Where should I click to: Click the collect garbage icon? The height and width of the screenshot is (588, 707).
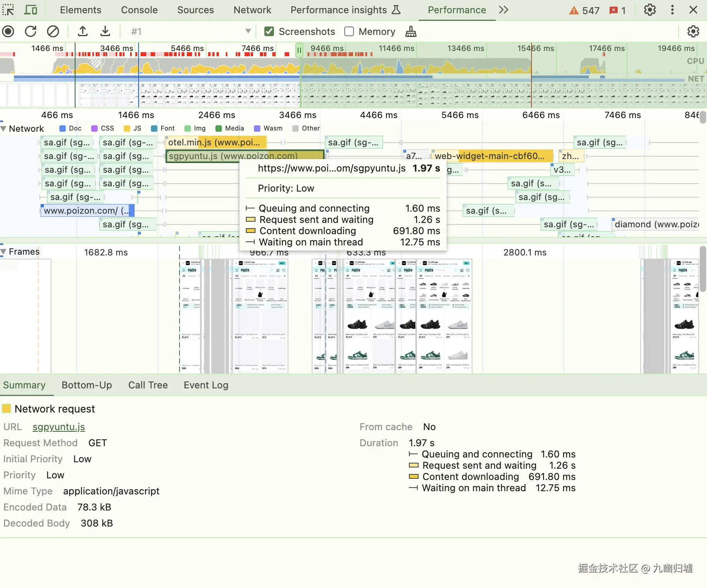coord(411,32)
